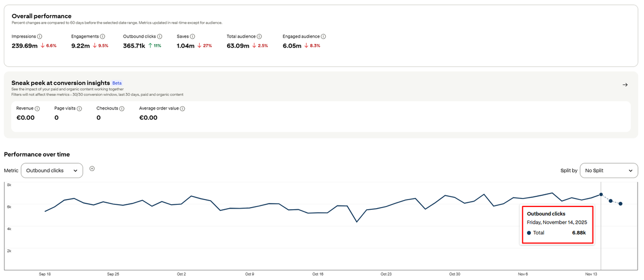644x280 pixels.
Task: Open the Metric dropdown showing Outbound clicks
Action: (x=52, y=171)
